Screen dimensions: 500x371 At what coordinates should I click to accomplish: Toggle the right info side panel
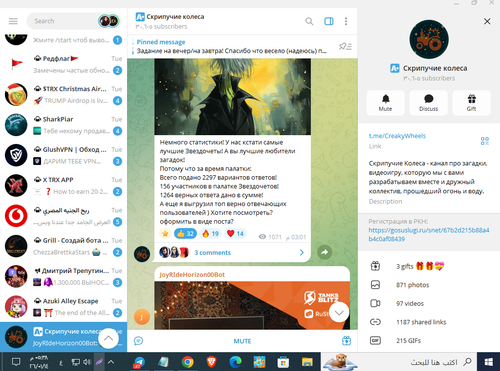[329, 21]
